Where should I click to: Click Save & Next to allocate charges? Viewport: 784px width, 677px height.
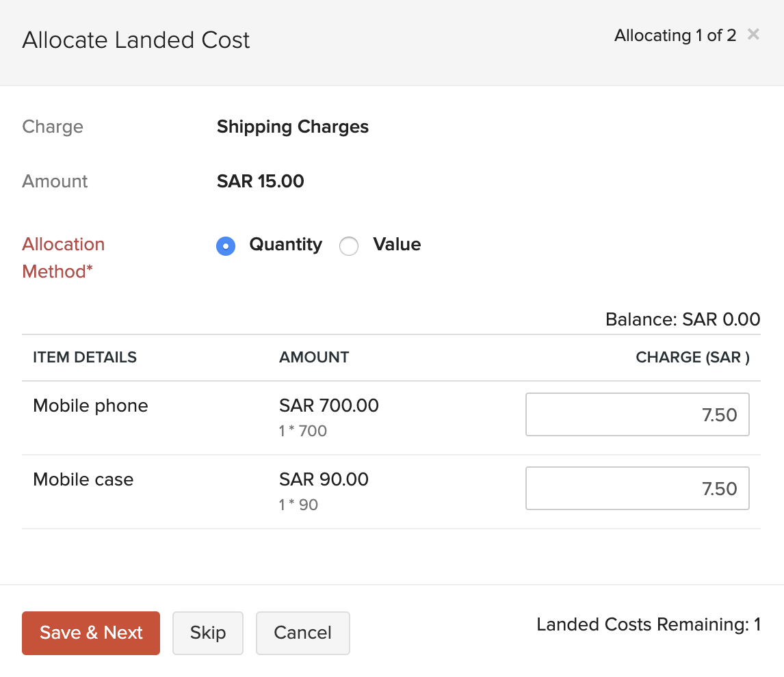point(90,633)
